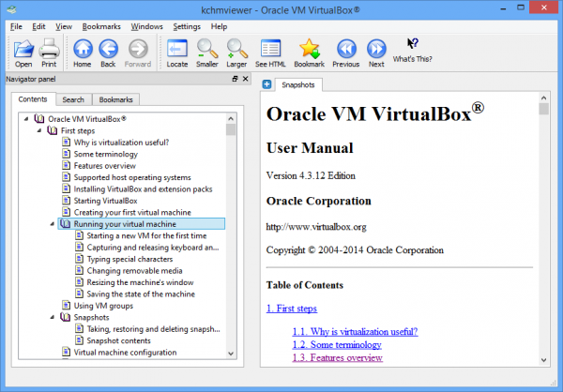Open a file with the Open toolbar icon
Screen dimensions: 563x392
(23, 53)
